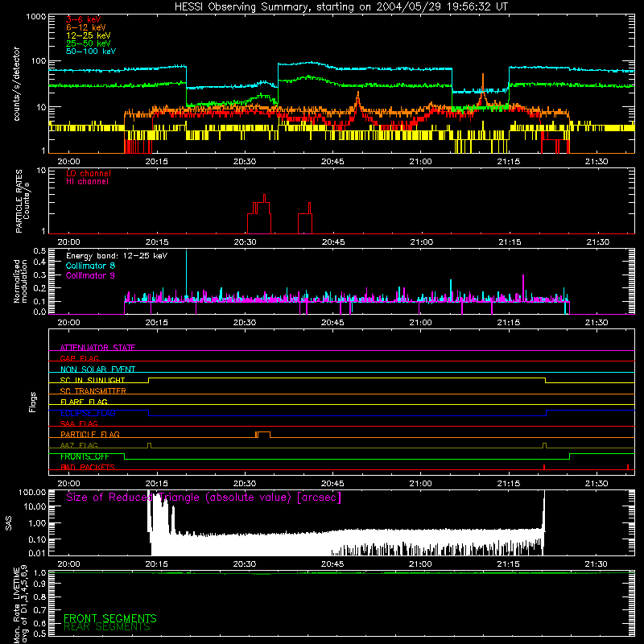Click the cyan 50-100 keV legend label
The image size is (644, 644).
tap(91, 52)
